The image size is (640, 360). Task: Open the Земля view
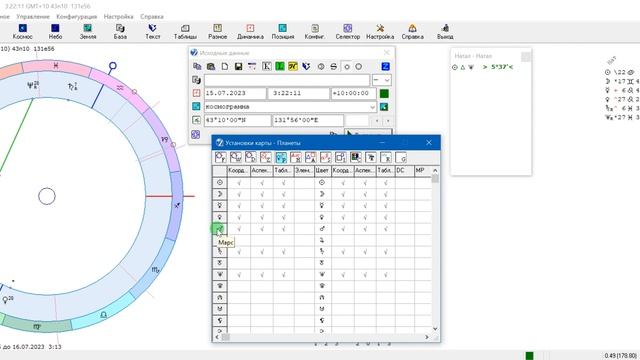(87, 31)
